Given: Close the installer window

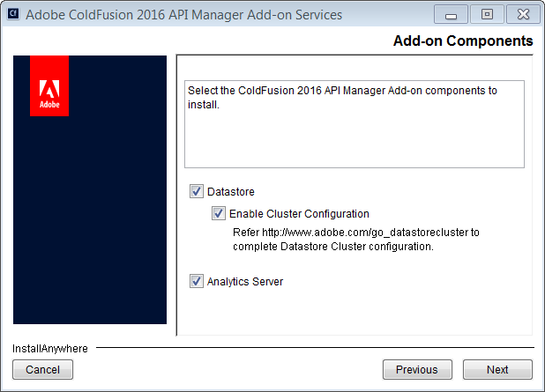Looking at the screenshot, I should pos(520,15).
